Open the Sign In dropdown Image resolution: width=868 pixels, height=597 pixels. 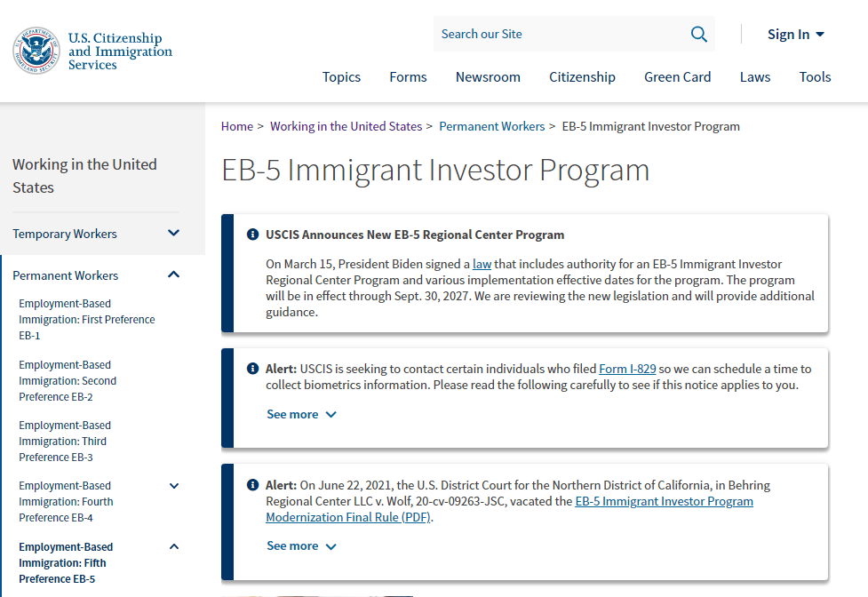click(x=795, y=35)
